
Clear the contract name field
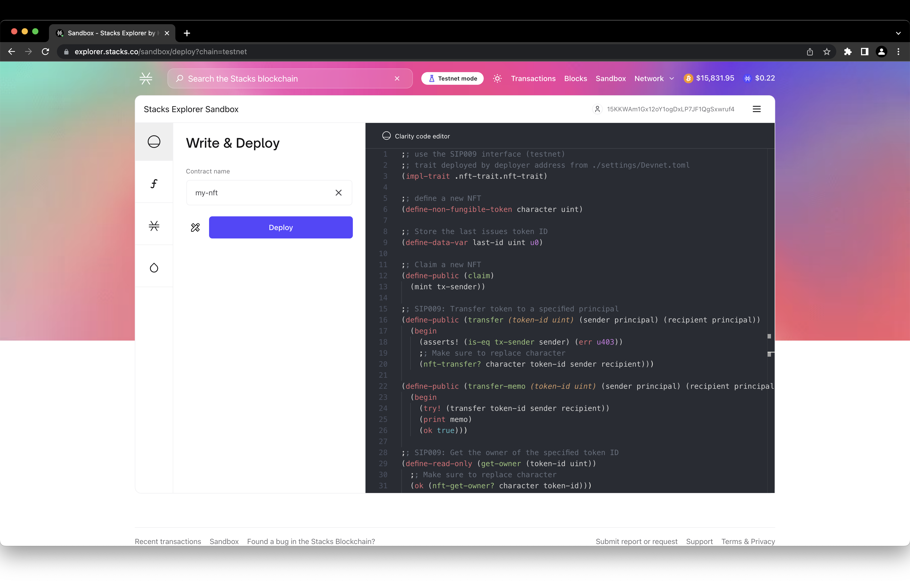[x=338, y=193]
